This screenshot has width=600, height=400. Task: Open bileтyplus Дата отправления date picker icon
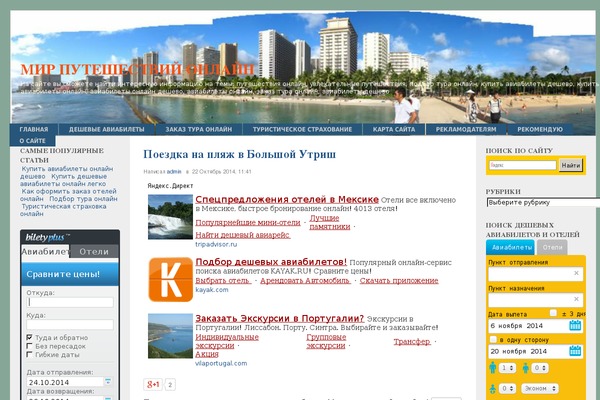(x=108, y=382)
